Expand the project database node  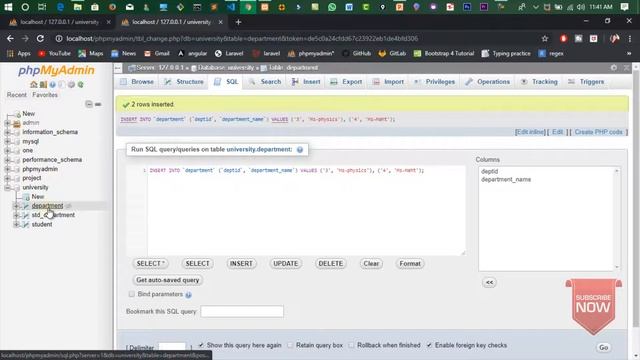coord(7,178)
